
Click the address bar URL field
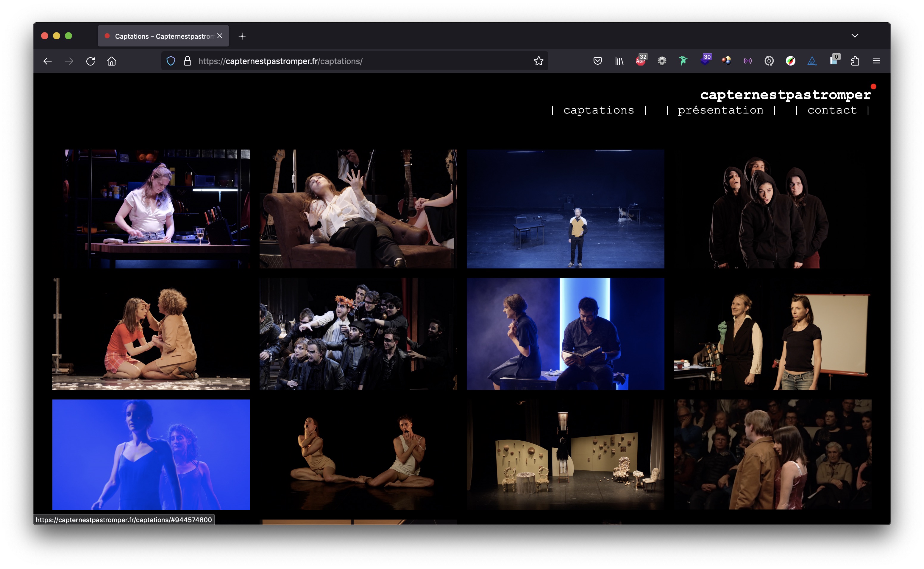coord(355,61)
